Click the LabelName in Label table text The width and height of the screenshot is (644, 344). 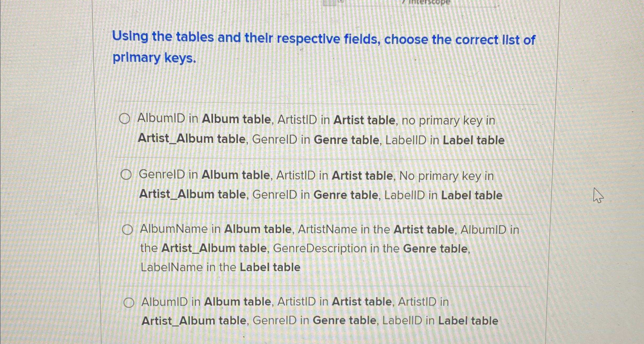pyautogui.click(x=220, y=267)
